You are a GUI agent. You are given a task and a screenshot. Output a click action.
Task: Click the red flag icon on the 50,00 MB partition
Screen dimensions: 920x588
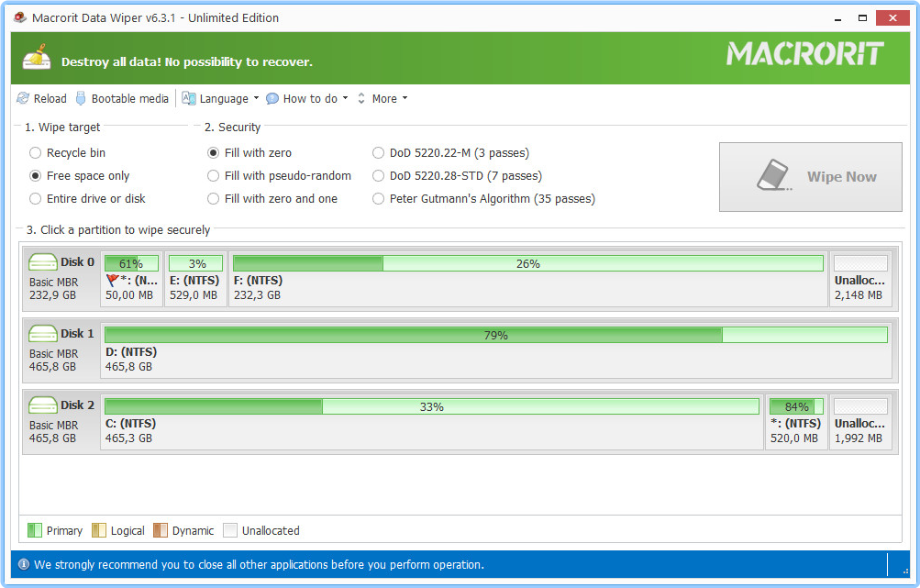tap(112, 281)
